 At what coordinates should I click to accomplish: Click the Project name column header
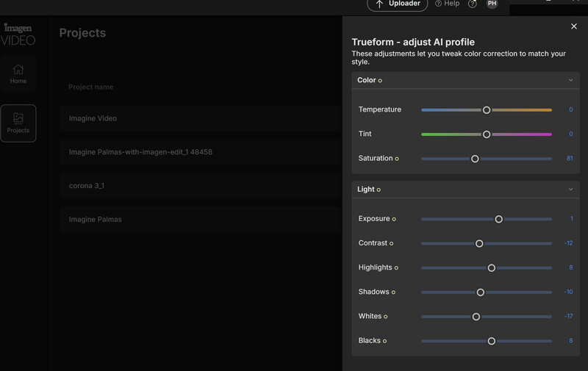(x=90, y=87)
